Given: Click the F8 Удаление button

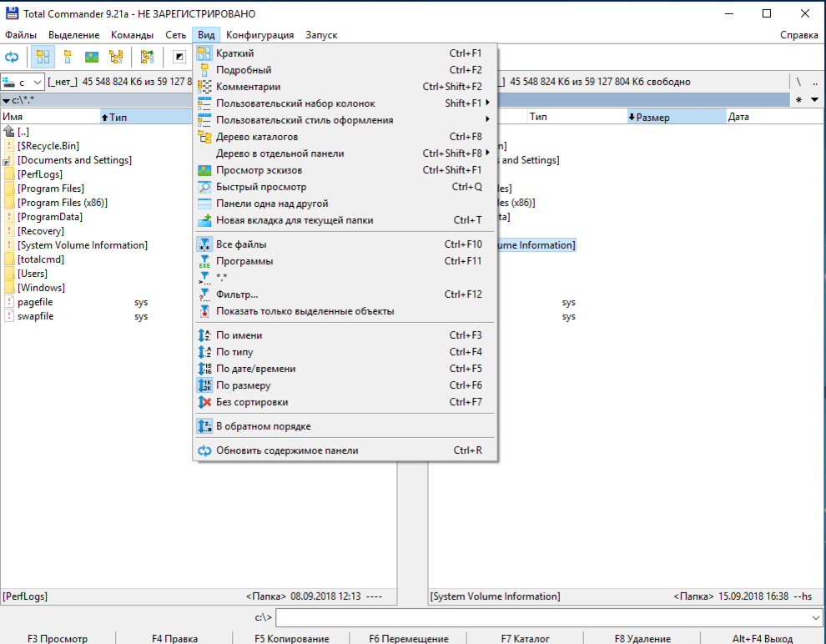Looking at the screenshot, I should tap(642, 638).
